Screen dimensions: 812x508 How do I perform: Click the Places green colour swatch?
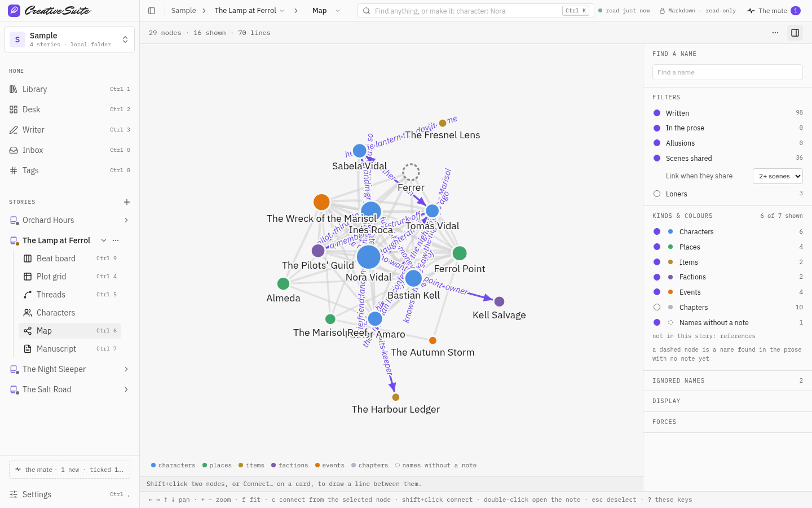670,247
